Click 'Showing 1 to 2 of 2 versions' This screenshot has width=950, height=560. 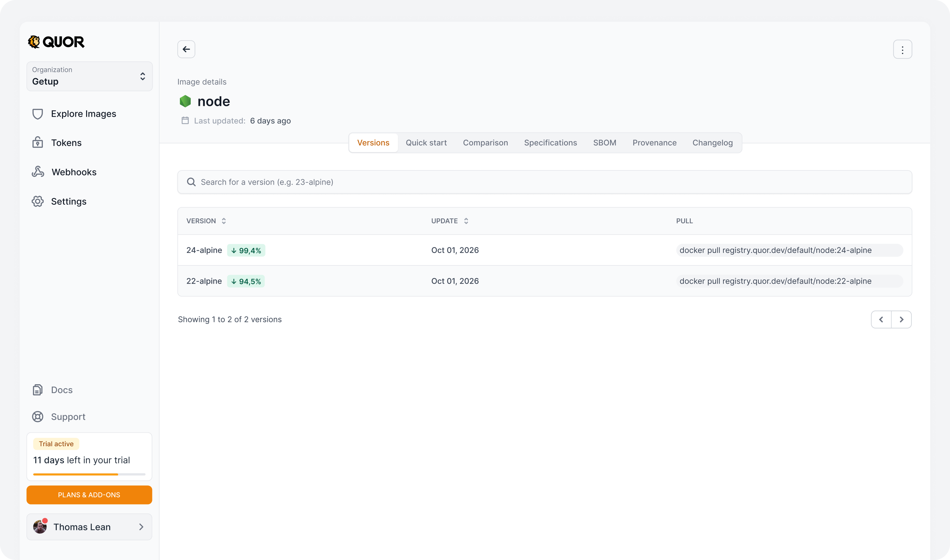[x=230, y=320]
